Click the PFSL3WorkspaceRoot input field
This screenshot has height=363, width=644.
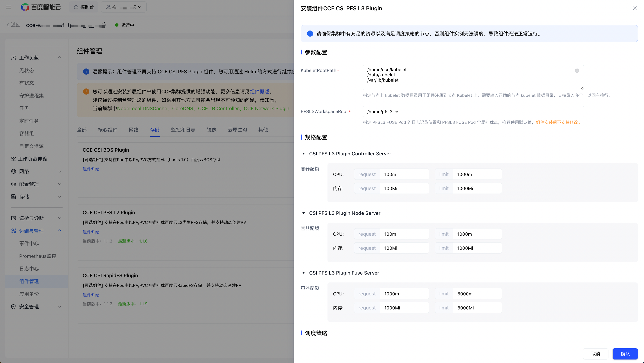coord(473,111)
